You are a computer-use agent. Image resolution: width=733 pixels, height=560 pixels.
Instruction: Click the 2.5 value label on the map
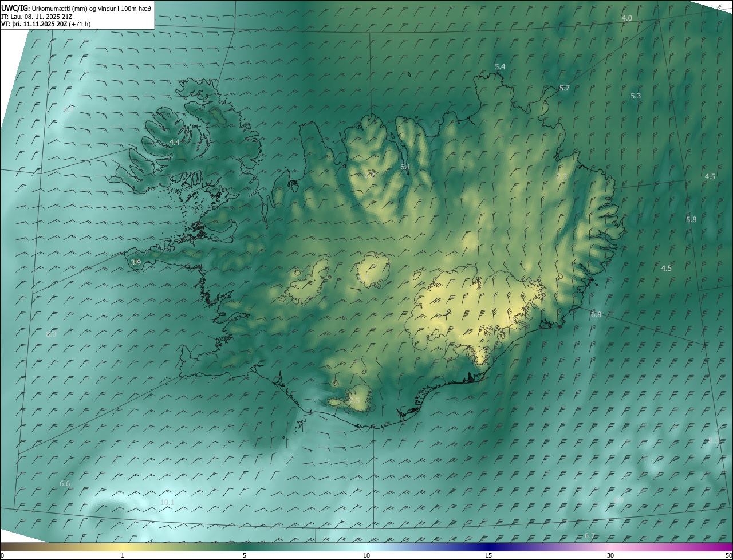pyautogui.click(x=355, y=401)
